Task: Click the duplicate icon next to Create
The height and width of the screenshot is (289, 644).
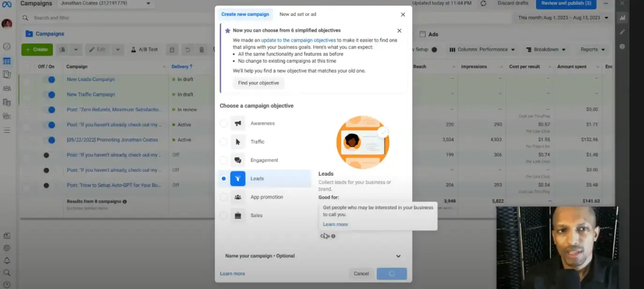Action: coord(61,49)
